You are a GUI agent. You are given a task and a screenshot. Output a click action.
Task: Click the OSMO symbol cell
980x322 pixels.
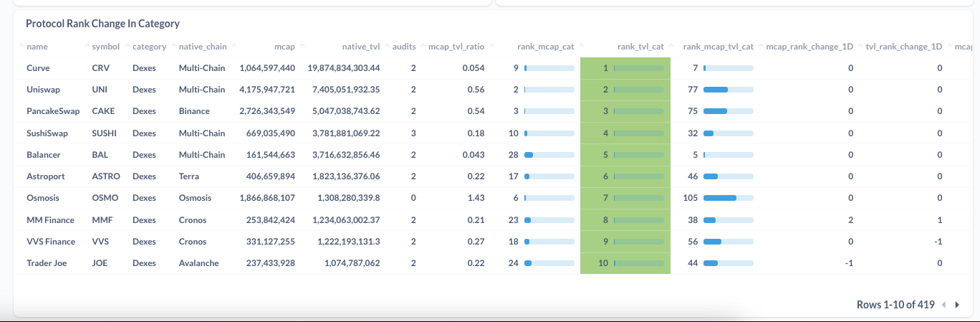pos(105,198)
